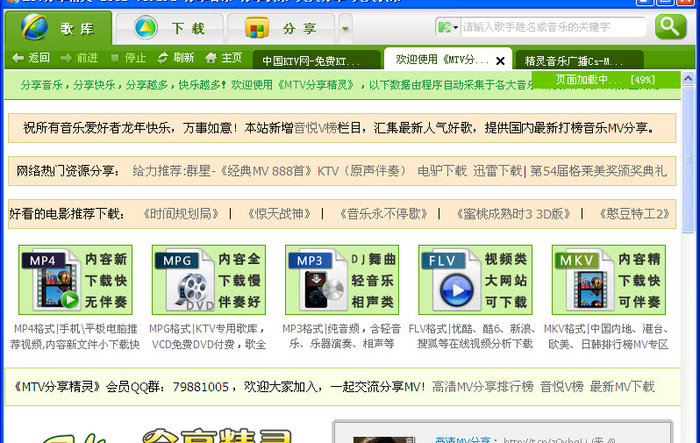The width and height of the screenshot is (700, 443).
Task: Open MP3格式 纯音频 description link
Action: click(342, 337)
